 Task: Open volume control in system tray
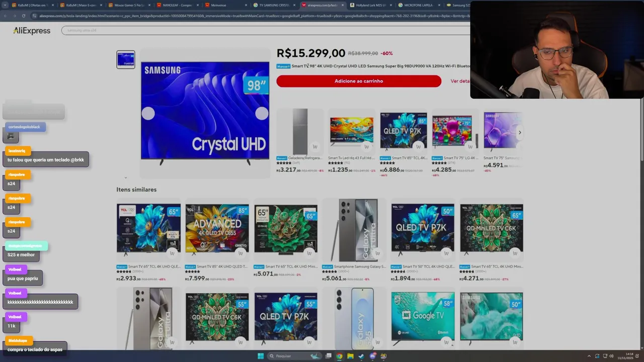[x=611, y=356]
